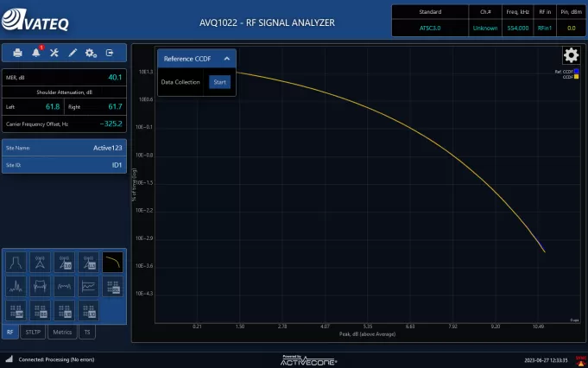
Task: Select the CCDF curve view icon
Action: tap(112, 262)
